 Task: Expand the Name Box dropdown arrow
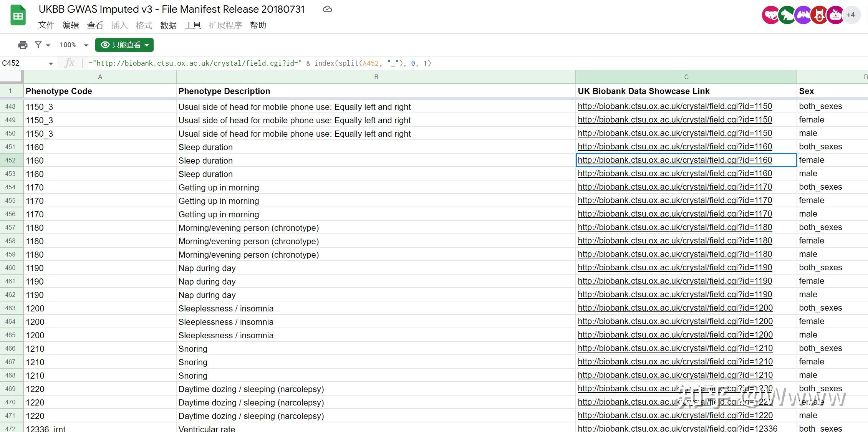pyautogui.click(x=51, y=63)
